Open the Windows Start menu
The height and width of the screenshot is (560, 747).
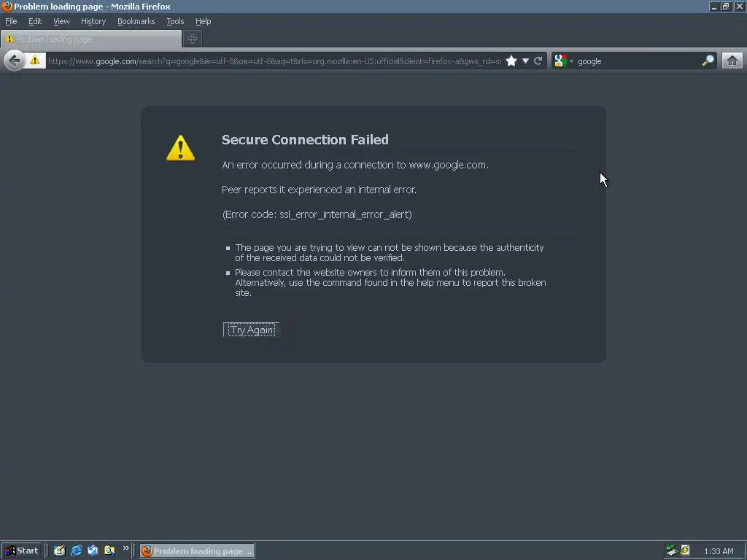click(22, 551)
